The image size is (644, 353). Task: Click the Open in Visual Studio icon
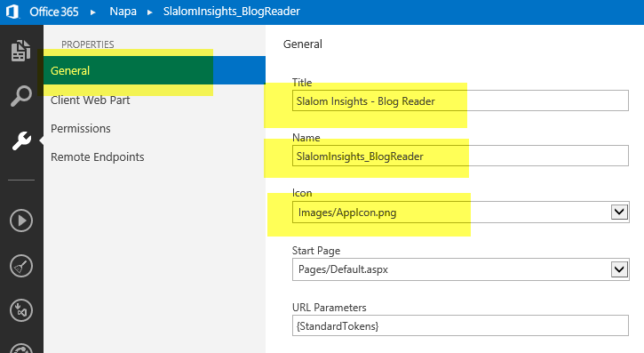pos(21,310)
